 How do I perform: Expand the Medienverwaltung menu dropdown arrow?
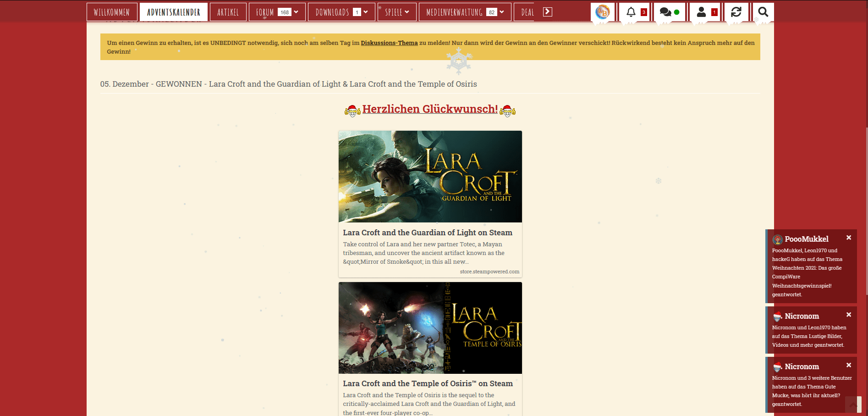click(x=502, y=12)
